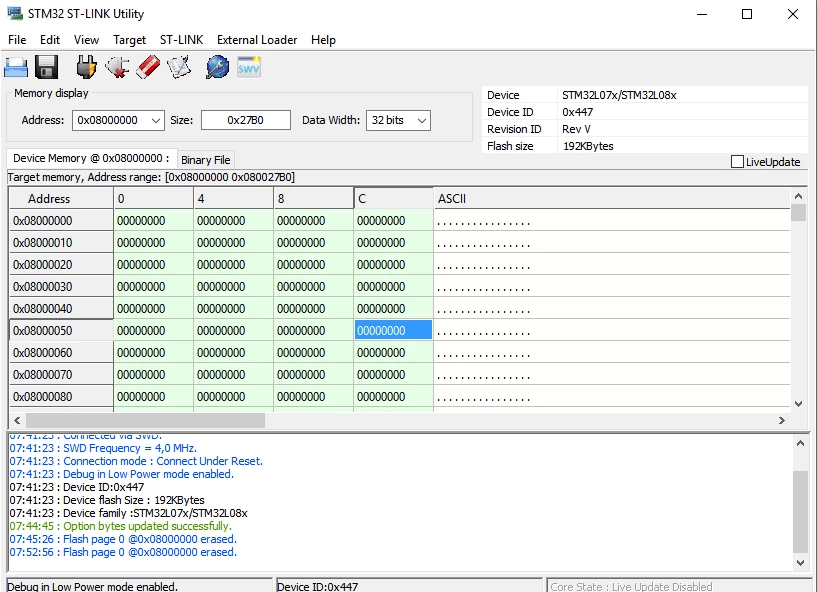Click the Full chip erase eraser icon
The height and width of the screenshot is (592, 818).
click(x=148, y=67)
